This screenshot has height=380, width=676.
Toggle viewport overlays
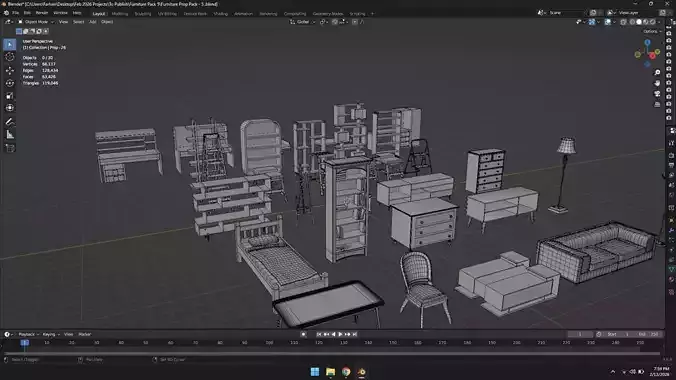pyautogui.click(x=607, y=22)
